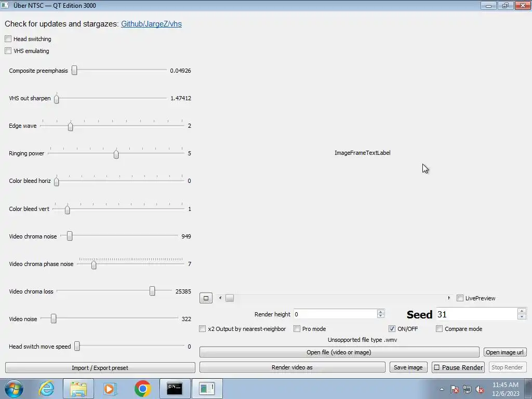Image resolution: width=532 pixels, height=399 pixels.
Task: Launch Google Chrome from the taskbar
Action: (x=142, y=389)
